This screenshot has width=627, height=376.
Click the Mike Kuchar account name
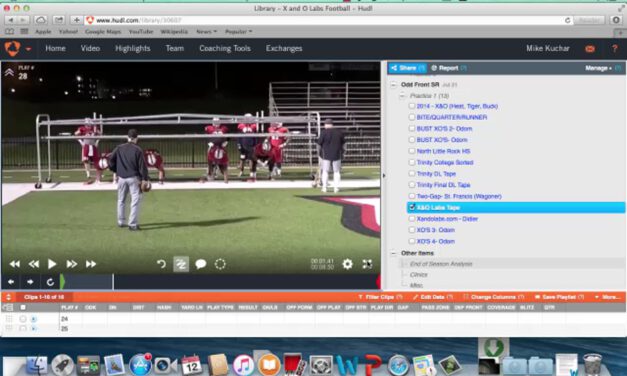(547, 48)
